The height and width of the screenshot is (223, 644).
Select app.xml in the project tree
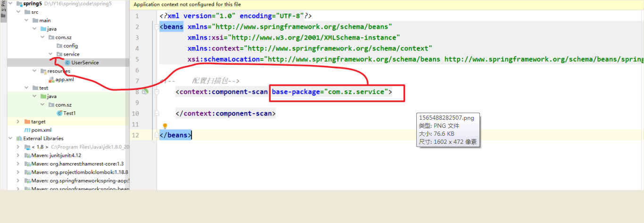click(x=65, y=80)
